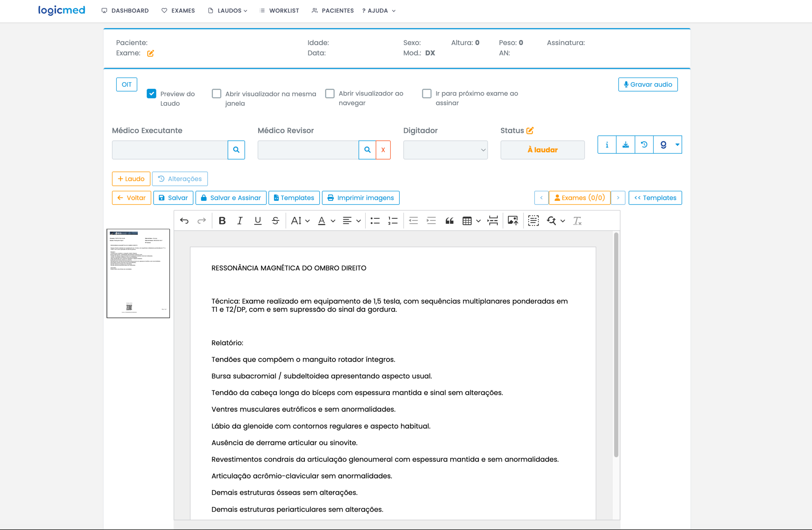Select all text in editor
The image size is (812, 530).
coord(533,221)
